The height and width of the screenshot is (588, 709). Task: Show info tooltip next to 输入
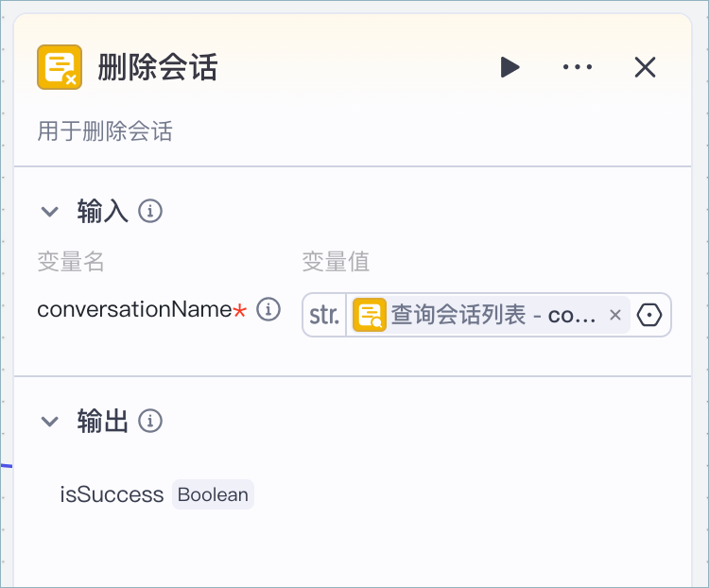click(x=150, y=211)
